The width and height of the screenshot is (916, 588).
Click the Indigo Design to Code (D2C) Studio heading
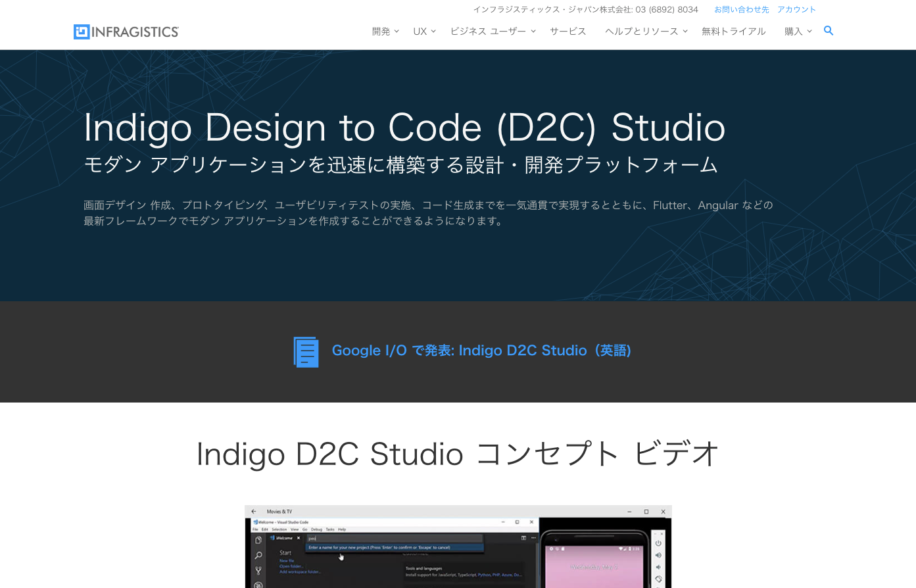tap(404, 128)
